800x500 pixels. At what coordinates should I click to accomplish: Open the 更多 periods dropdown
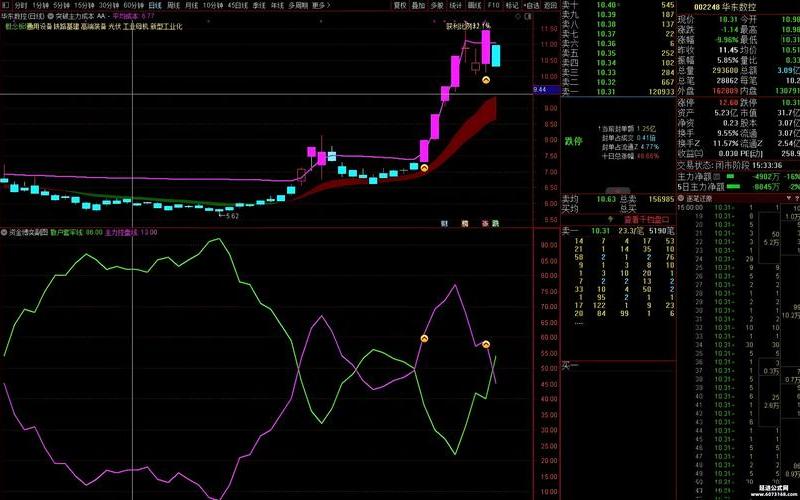[320, 5]
